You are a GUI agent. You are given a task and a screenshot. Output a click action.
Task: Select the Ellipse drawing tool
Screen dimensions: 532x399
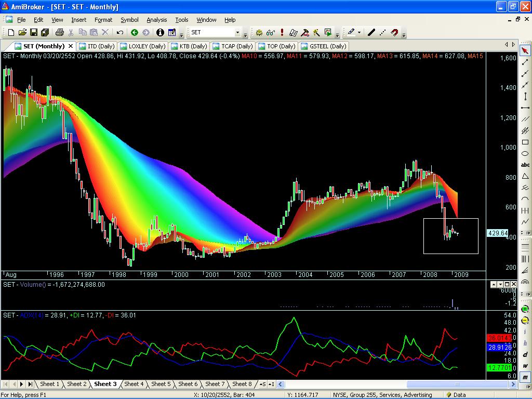point(525,153)
